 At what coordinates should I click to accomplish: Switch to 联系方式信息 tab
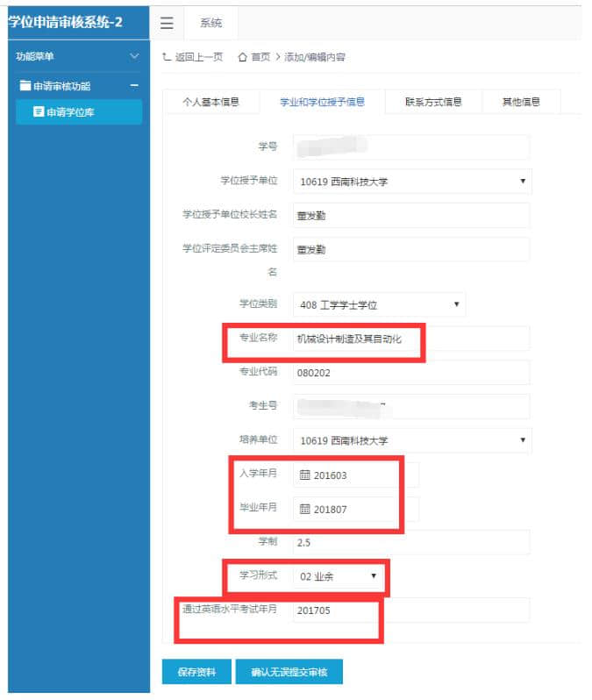pyautogui.click(x=433, y=102)
